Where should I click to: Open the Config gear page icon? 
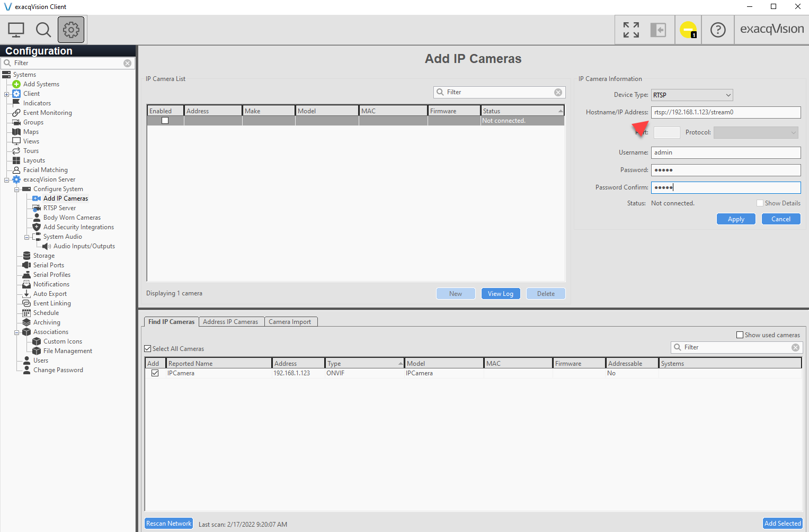point(71,30)
